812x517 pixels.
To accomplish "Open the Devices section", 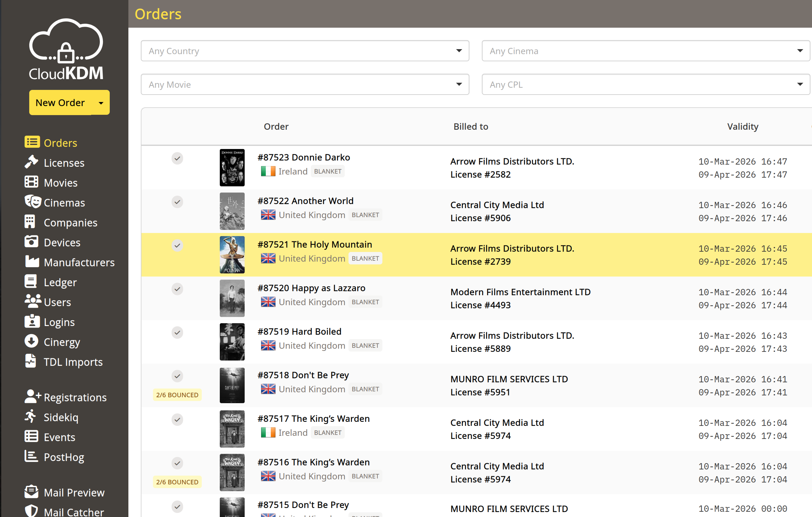I will click(62, 242).
